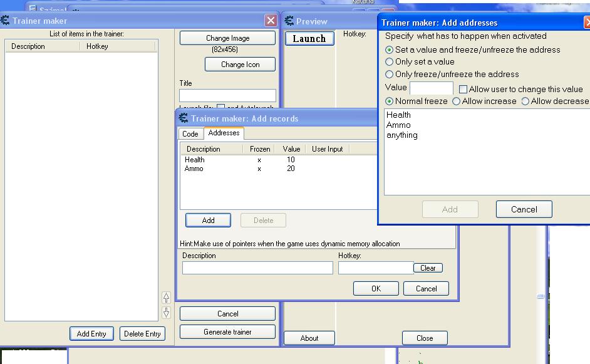Clear the hotkey with the Clear button
This screenshot has width=590, height=364.
click(x=428, y=268)
